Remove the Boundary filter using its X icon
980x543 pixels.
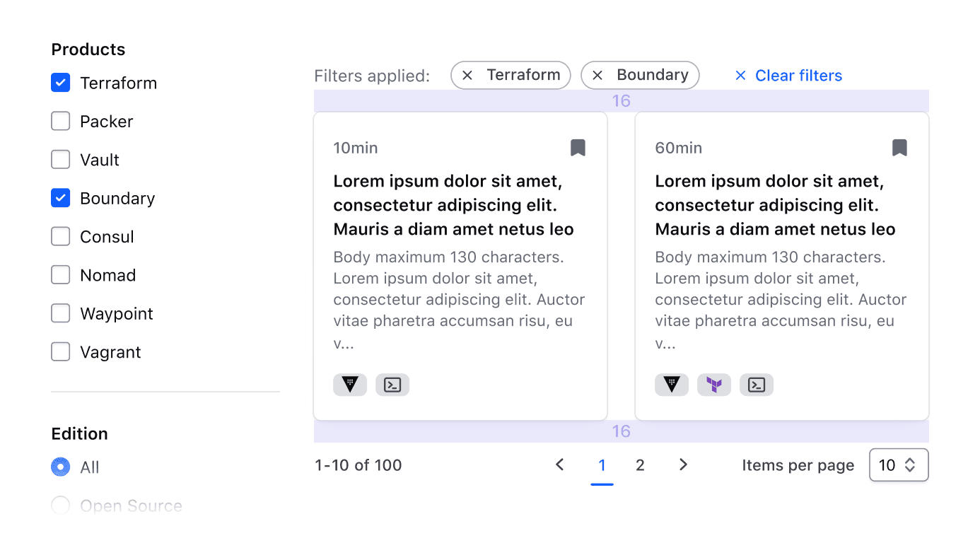click(x=597, y=75)
